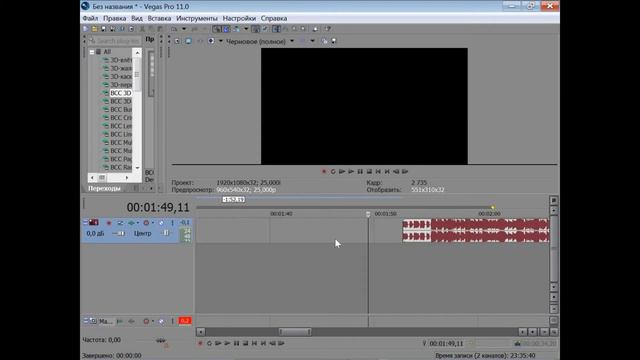
Task: Open the Overlays dropdown arrow in preview toolbar
Action: (x=312, y=41)
